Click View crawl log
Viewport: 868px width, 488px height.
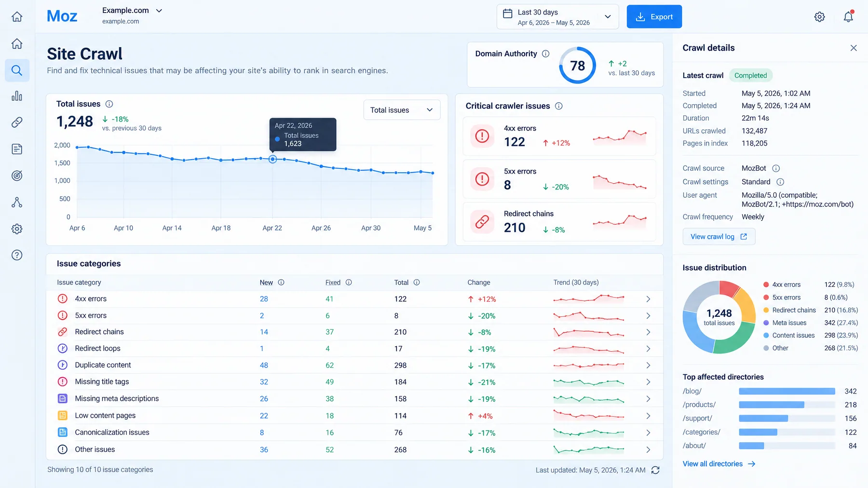[719, 237]
